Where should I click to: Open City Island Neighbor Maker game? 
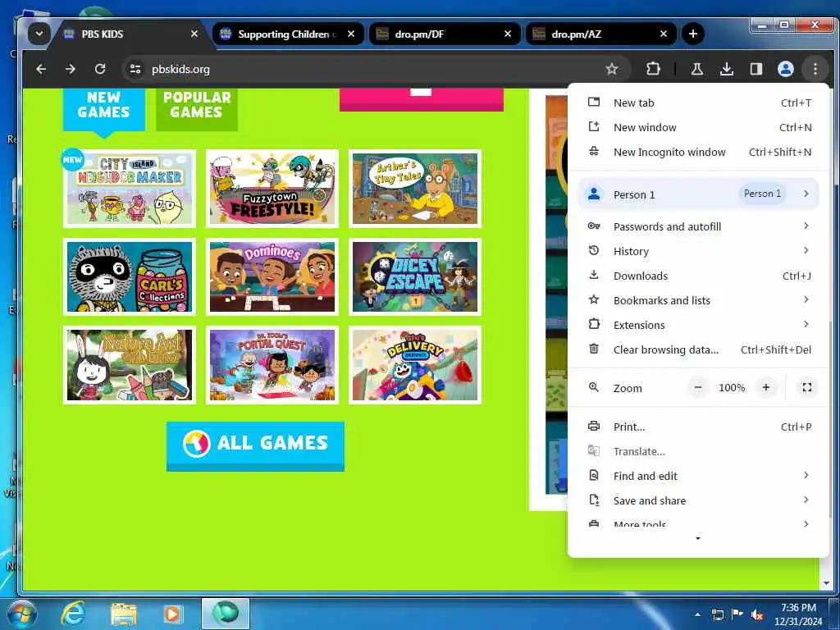[x=129, y=189]
